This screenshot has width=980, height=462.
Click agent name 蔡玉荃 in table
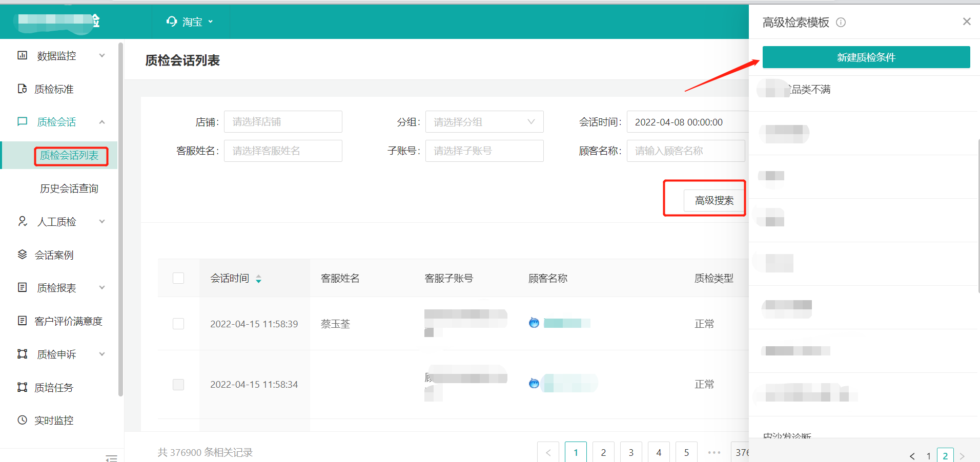click(x=335, y=324)
